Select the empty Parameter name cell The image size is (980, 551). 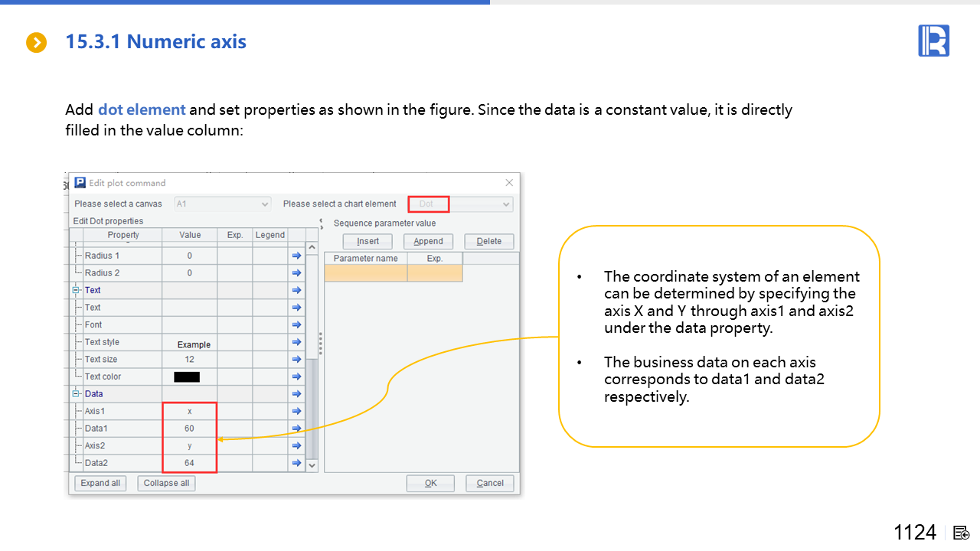pyautogui.click(x=365, y=273)
